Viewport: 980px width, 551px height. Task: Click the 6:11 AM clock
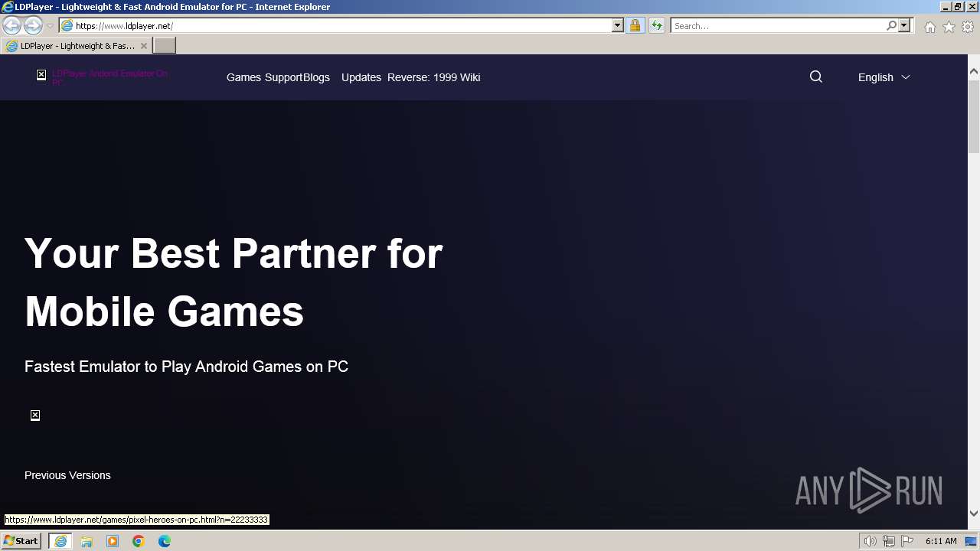(941, 541)
